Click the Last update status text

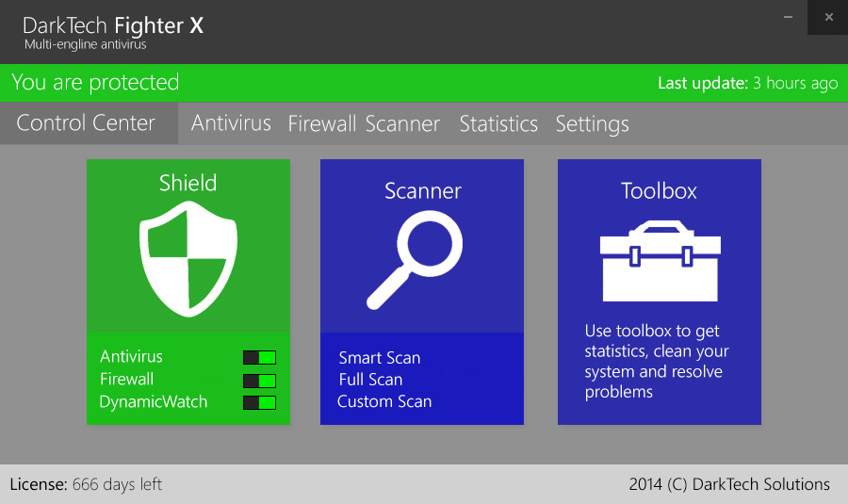point(747,83)
